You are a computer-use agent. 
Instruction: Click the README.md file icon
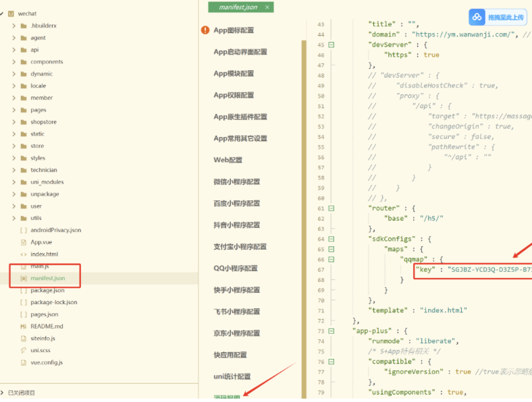24,326
